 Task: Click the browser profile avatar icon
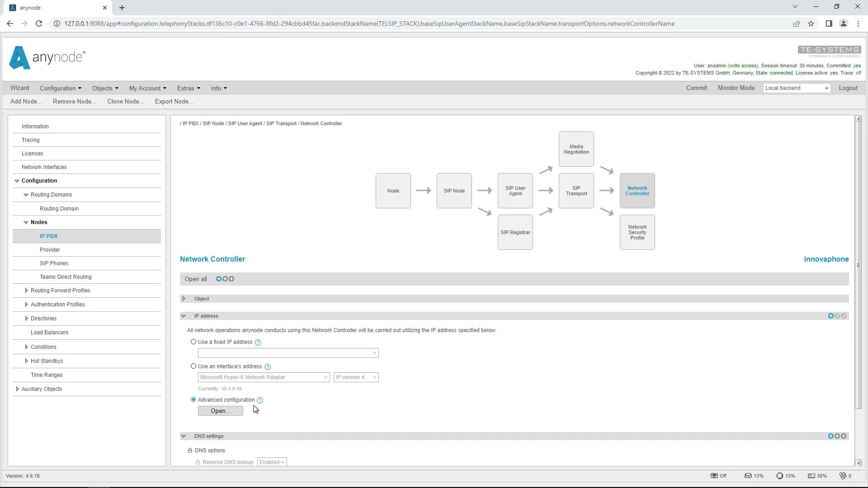(x=844, y=23)
